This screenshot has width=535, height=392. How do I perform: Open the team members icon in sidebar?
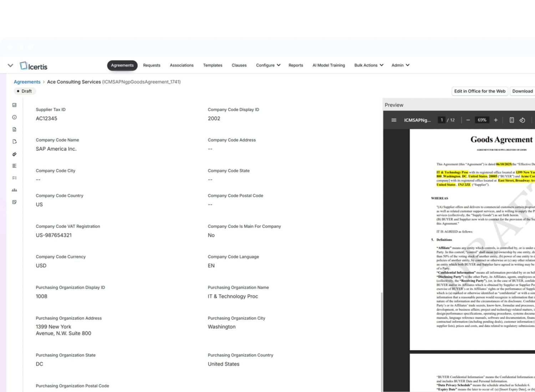click(x=14, y=190)
